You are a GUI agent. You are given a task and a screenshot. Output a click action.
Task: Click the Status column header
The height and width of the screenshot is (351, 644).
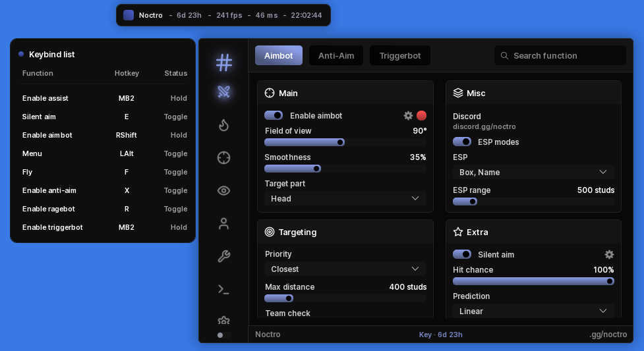176,73
